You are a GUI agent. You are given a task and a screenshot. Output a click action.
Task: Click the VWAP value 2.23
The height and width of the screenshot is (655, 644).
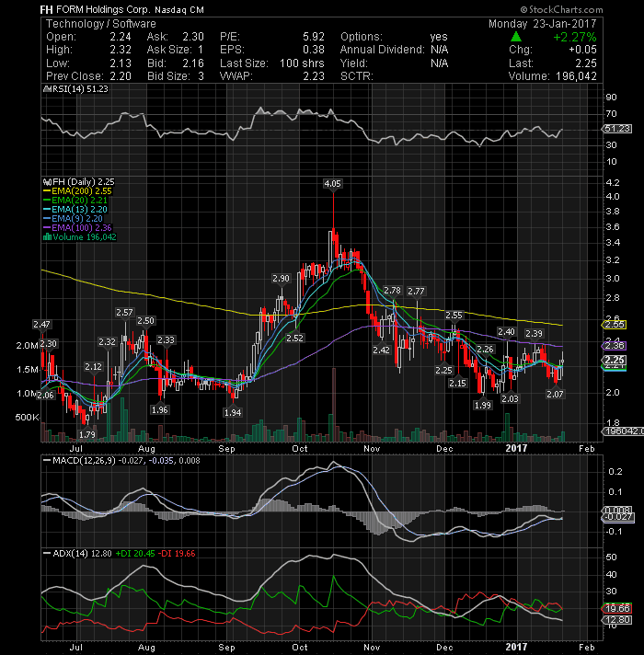[314, 76]
